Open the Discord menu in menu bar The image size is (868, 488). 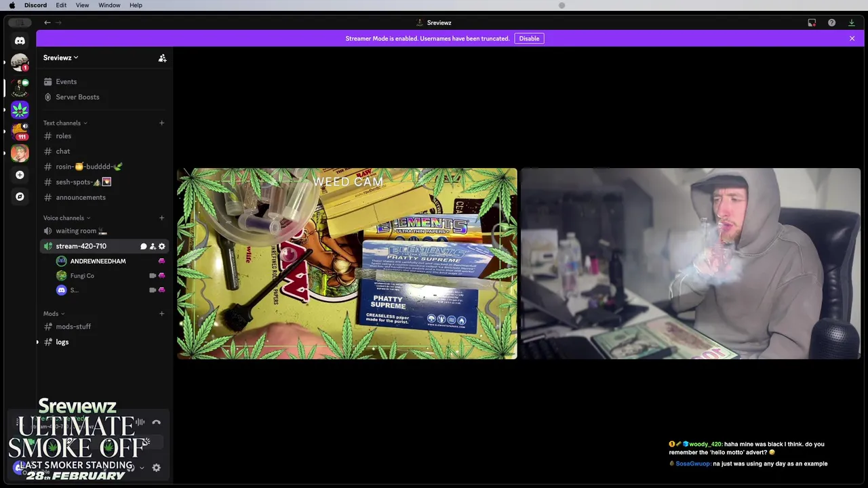pyautogui.click(x=35, y=5)
